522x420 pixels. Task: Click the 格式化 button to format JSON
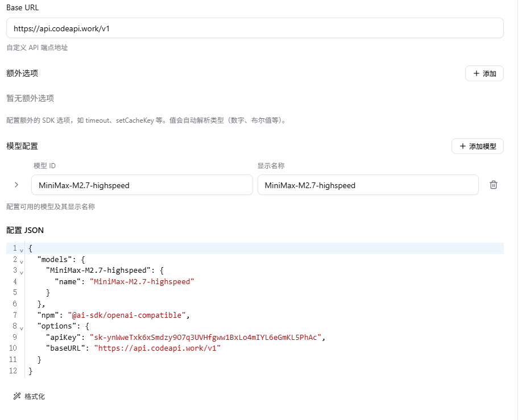click(30, 396)
